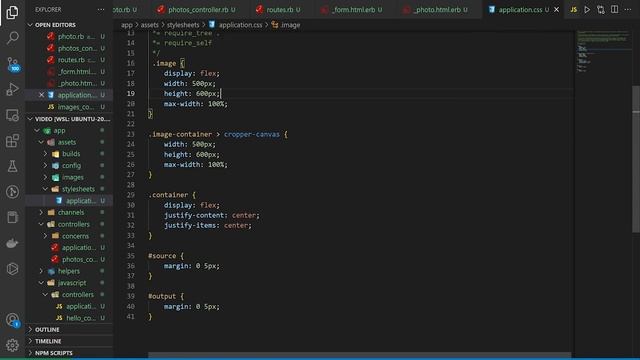Close application.css in Open Editors list
This screenshot has width=640, height=360.
click(41, 95)
